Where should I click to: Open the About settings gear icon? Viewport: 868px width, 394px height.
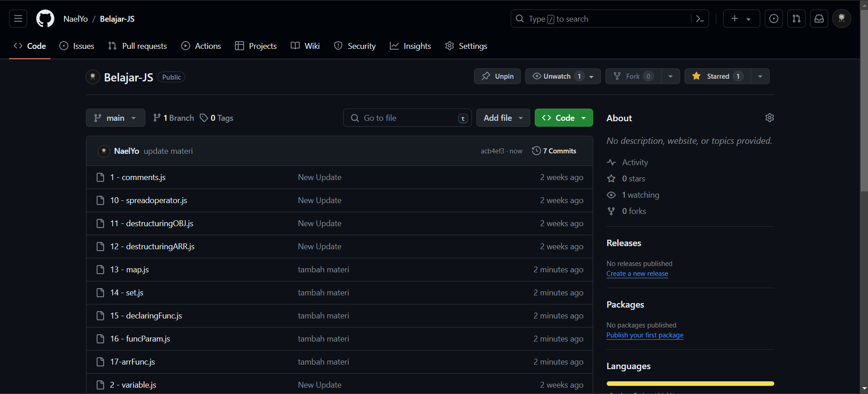[x=769, y=118]
